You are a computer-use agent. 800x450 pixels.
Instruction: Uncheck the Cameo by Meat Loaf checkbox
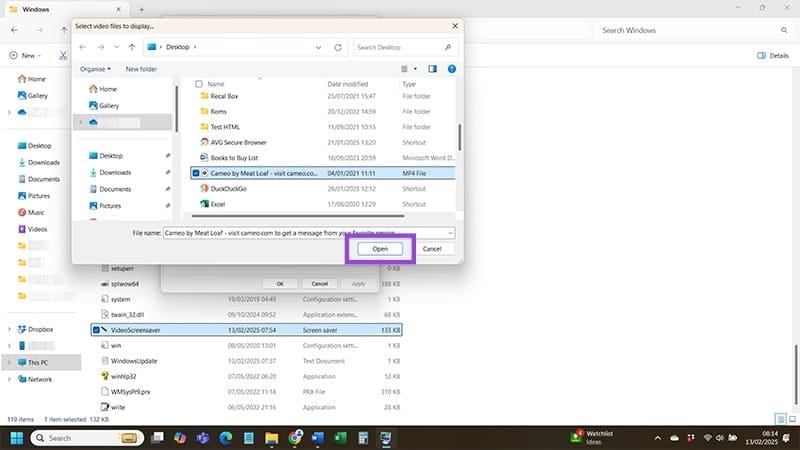[196, 173]
